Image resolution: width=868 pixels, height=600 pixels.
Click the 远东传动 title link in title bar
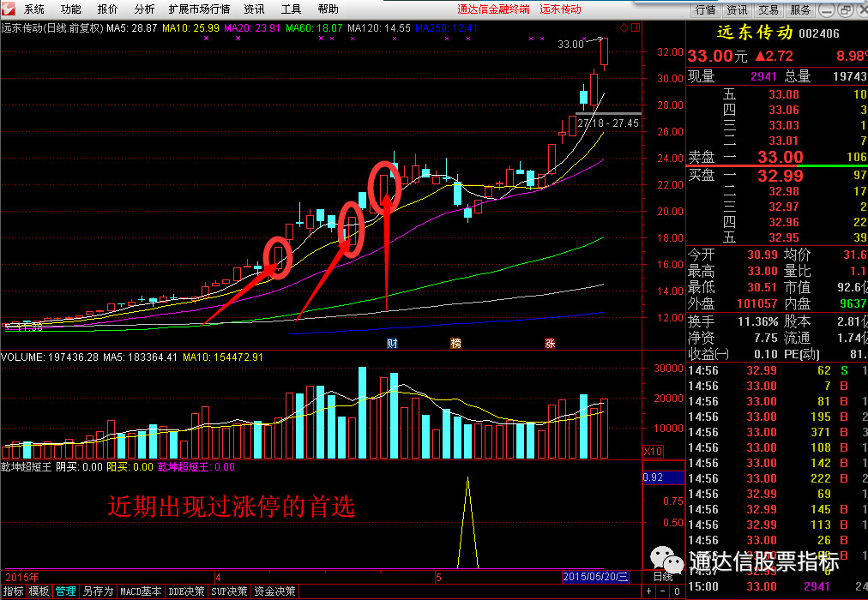click(560, 9)
